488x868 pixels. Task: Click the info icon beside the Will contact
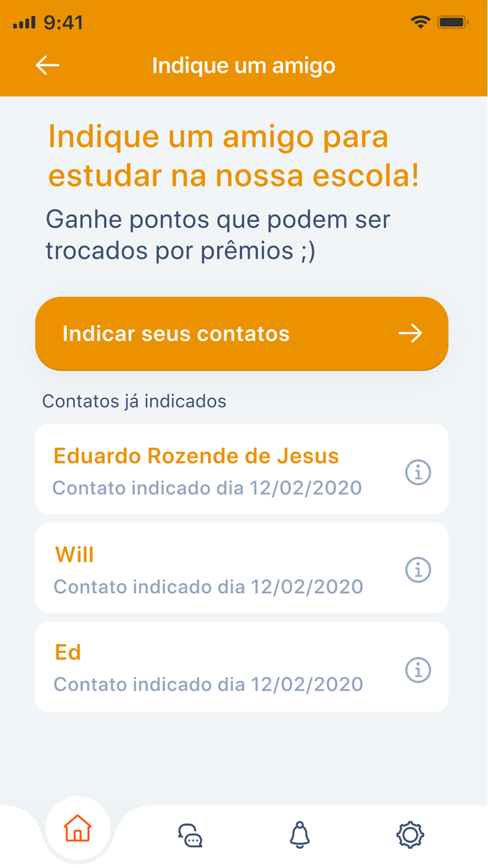click(x=418, y=569)
